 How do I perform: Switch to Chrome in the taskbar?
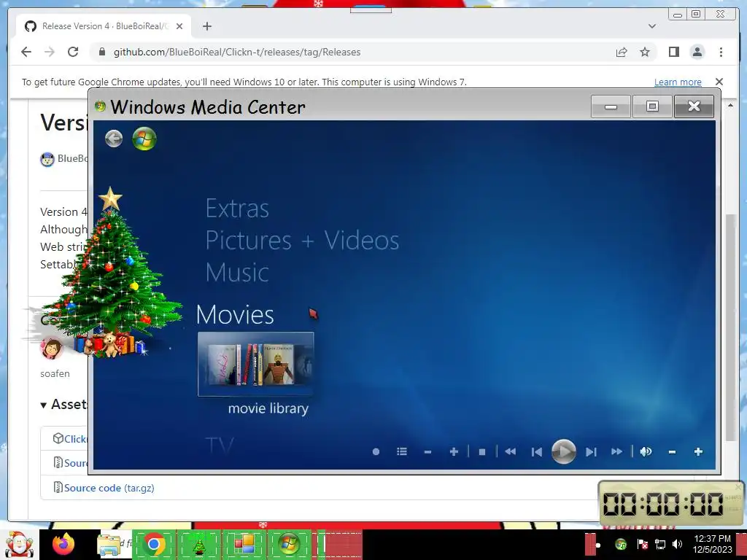point(154,544)
